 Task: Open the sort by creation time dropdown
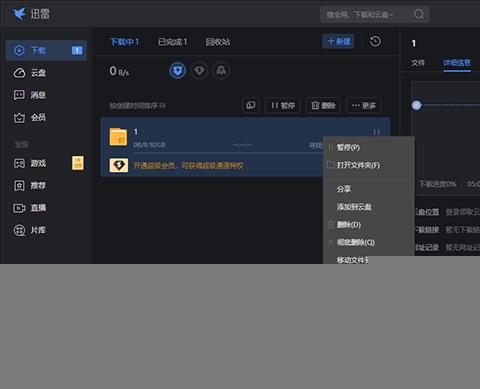pyautogui.click(x=138, y=106)
